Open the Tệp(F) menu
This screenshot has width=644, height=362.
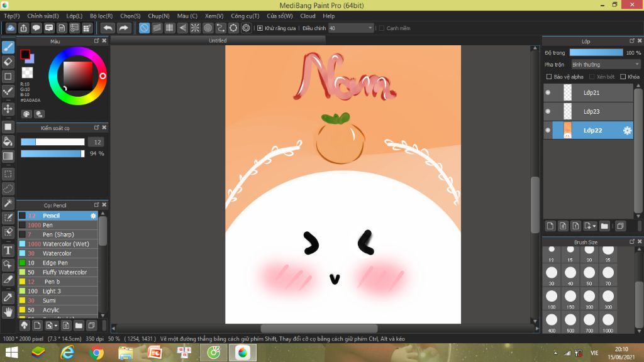(x=11, y=16)
